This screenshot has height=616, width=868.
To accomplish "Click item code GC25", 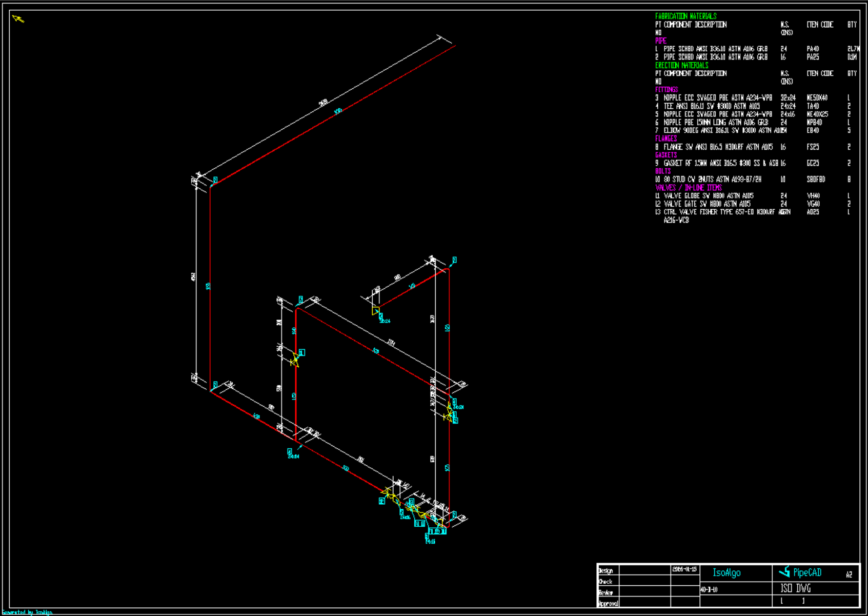I will click(x=813, y=163).
